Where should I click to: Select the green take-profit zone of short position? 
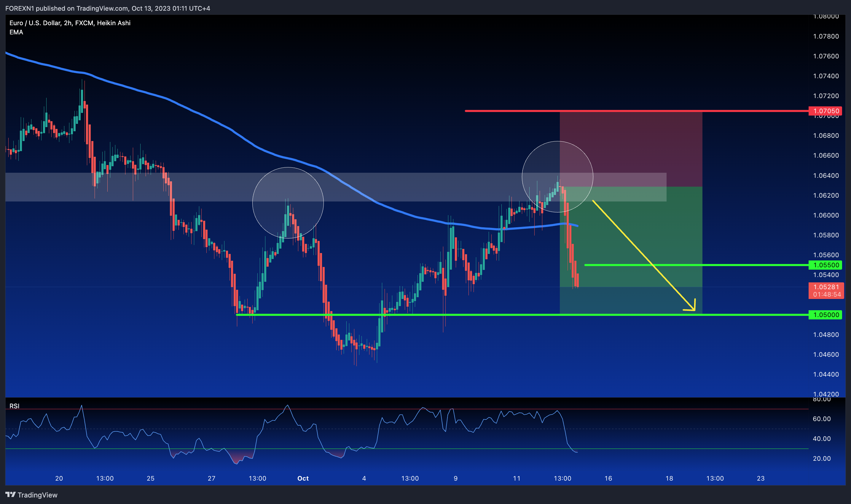631,250
